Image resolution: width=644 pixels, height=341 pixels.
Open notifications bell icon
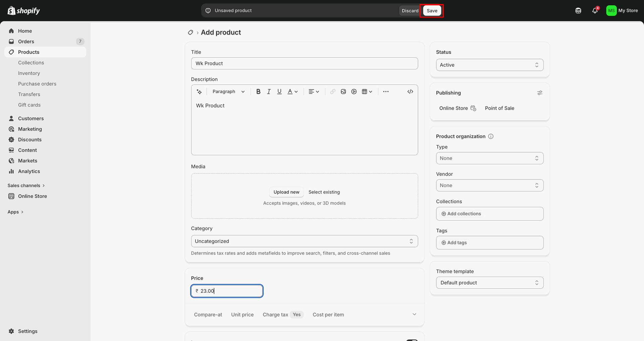[x=595, y=11]
